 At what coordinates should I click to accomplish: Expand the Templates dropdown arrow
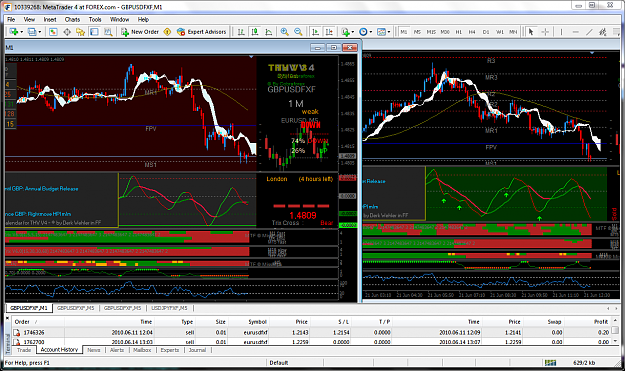pos(389,32)
